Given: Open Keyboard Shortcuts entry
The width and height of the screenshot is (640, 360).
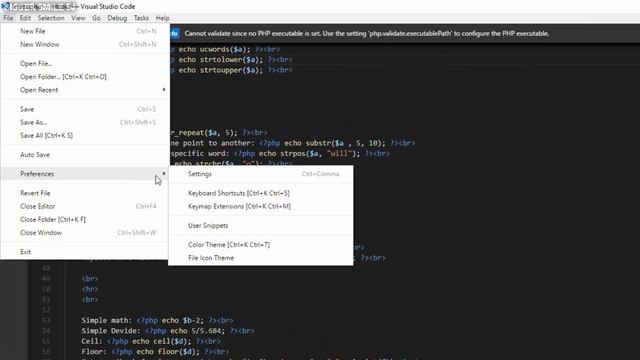Looking at the screenshot, I should [x=261, y=193].
